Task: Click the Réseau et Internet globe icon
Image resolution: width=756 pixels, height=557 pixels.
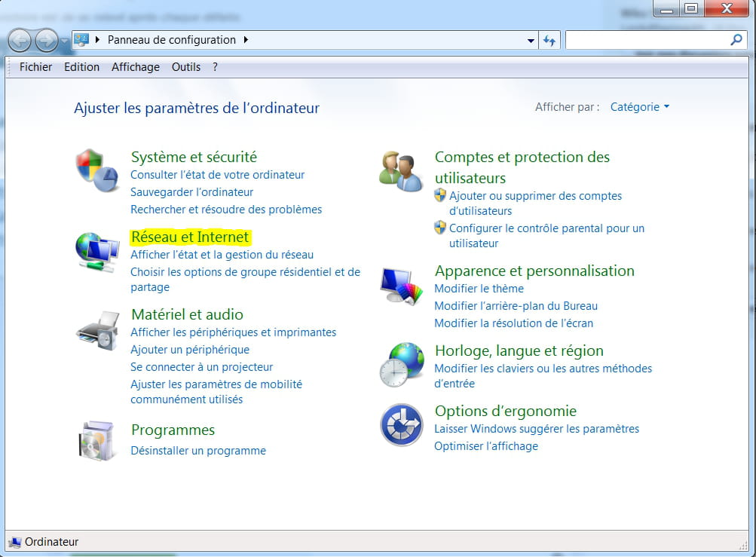Action: click(x=97, y=252)
